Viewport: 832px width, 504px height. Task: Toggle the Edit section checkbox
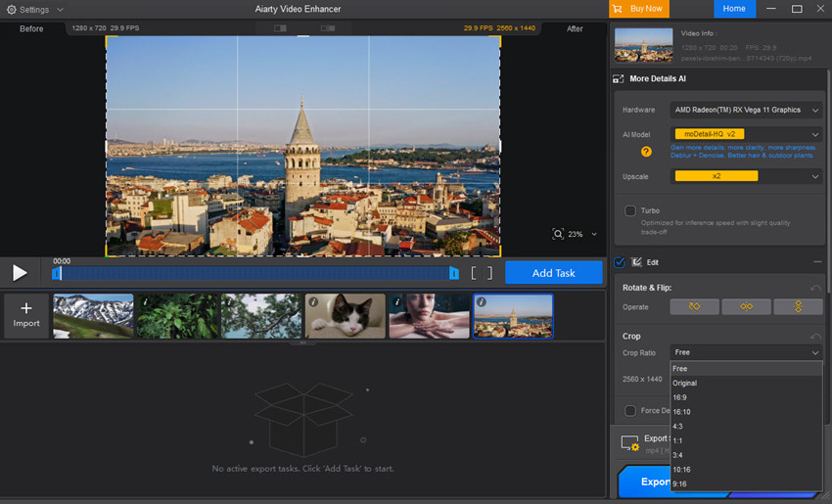tap(620, 262)
